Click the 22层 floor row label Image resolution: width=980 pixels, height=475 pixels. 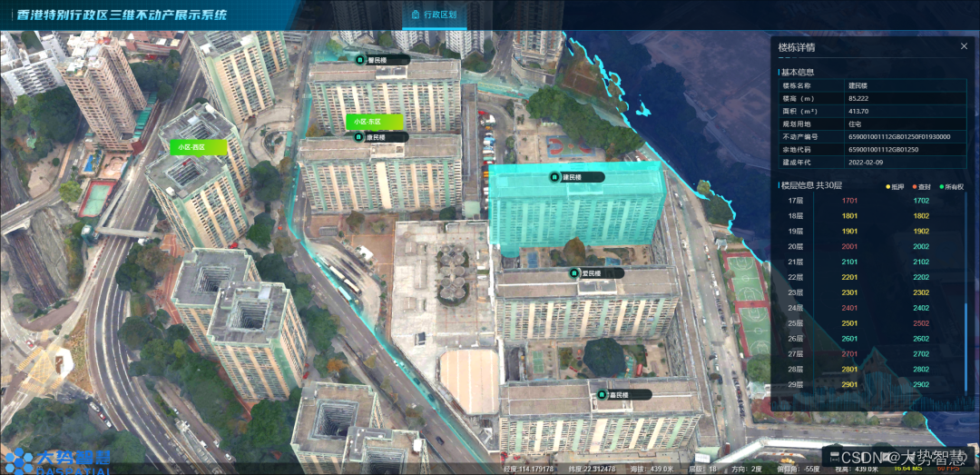pos(794,277)
